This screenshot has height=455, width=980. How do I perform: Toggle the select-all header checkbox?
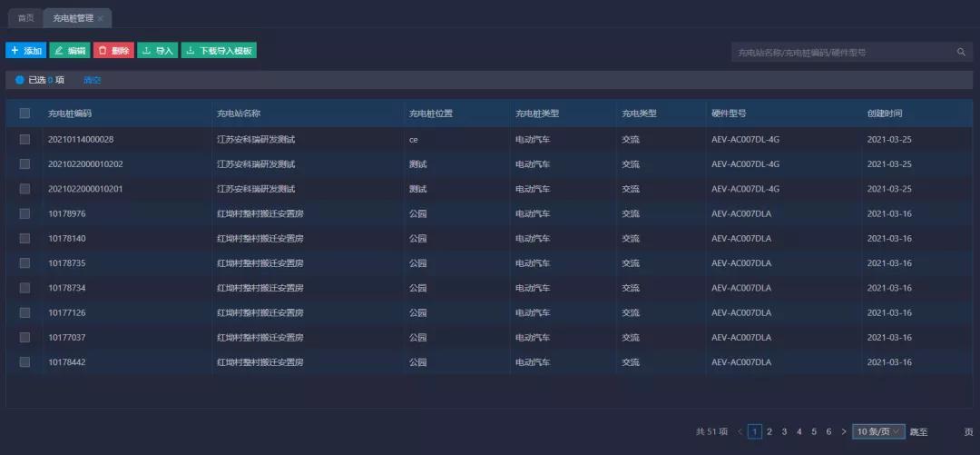click(24, 114)
